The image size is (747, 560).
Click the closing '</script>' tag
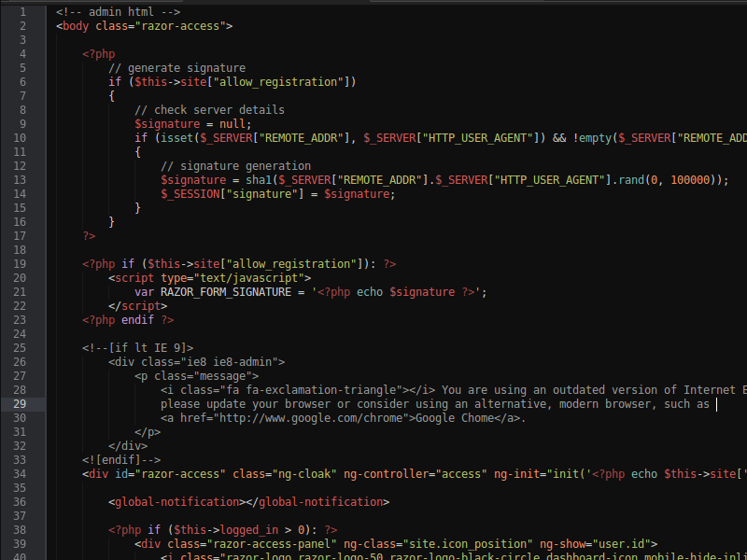pyautogui.click(x=137, y=306)
